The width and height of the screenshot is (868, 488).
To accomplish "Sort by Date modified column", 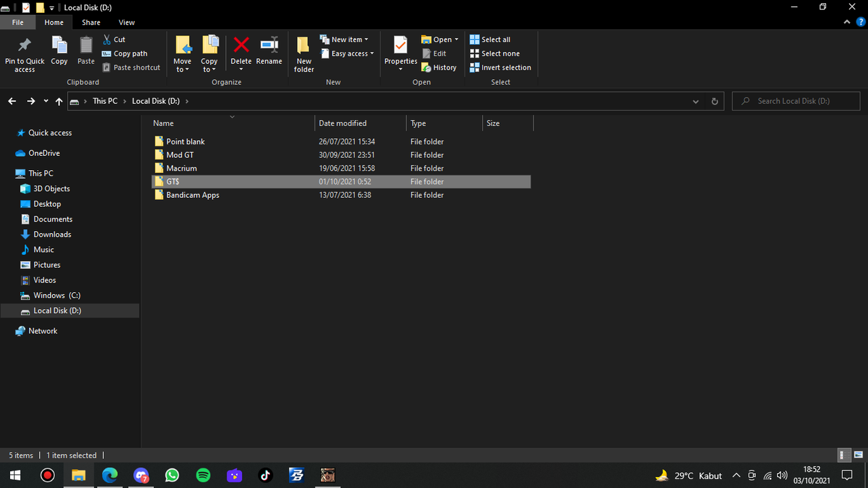I will coord(361,123).
